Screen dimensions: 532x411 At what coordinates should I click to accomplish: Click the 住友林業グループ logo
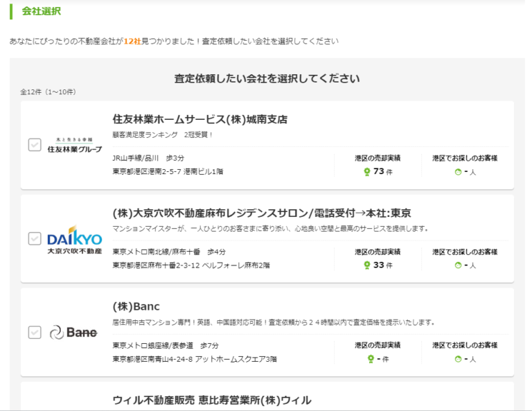pyautogui.click(x=75, y=145)
